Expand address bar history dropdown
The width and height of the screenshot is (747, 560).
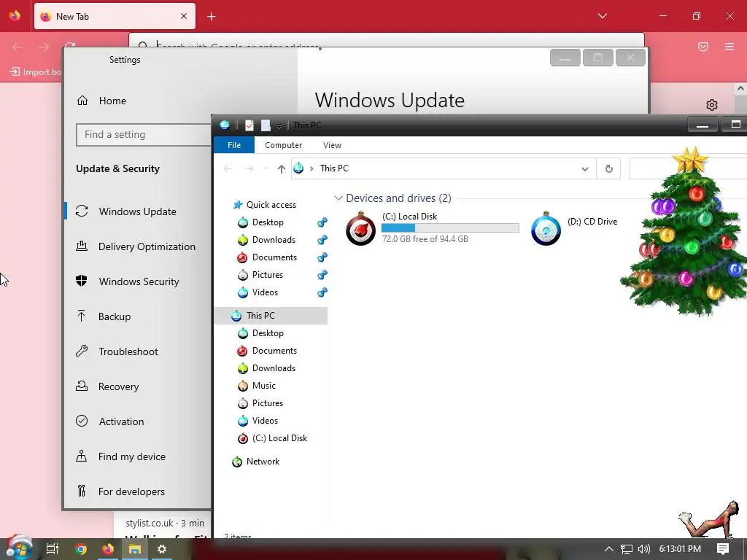pos(585,168)
